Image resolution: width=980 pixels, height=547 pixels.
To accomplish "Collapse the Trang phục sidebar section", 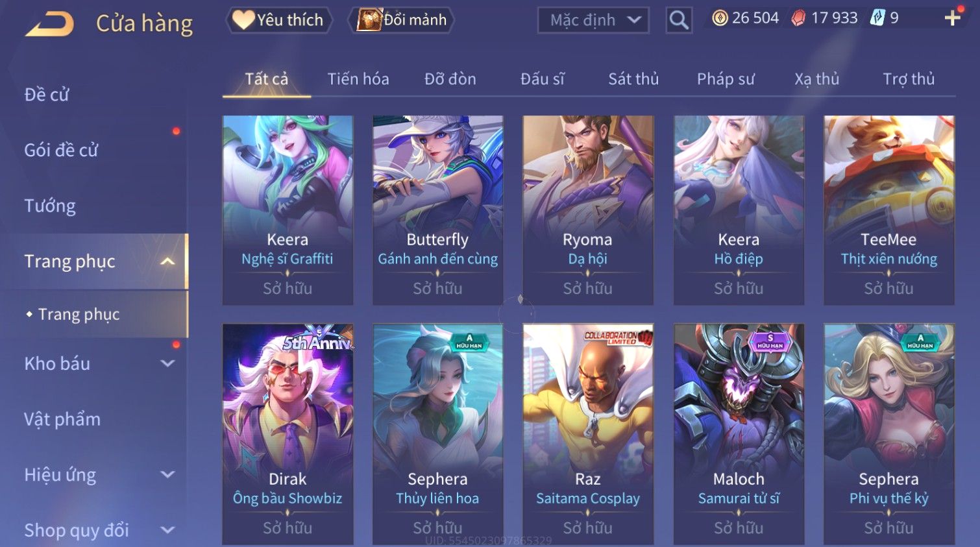I will 167,261.
